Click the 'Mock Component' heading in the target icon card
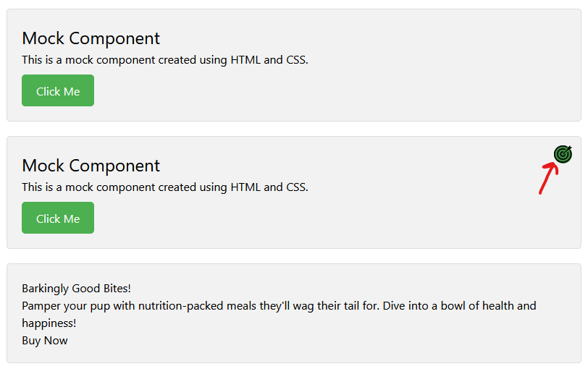The height and width of the screenshot is (374, 588). pos(91,166)
